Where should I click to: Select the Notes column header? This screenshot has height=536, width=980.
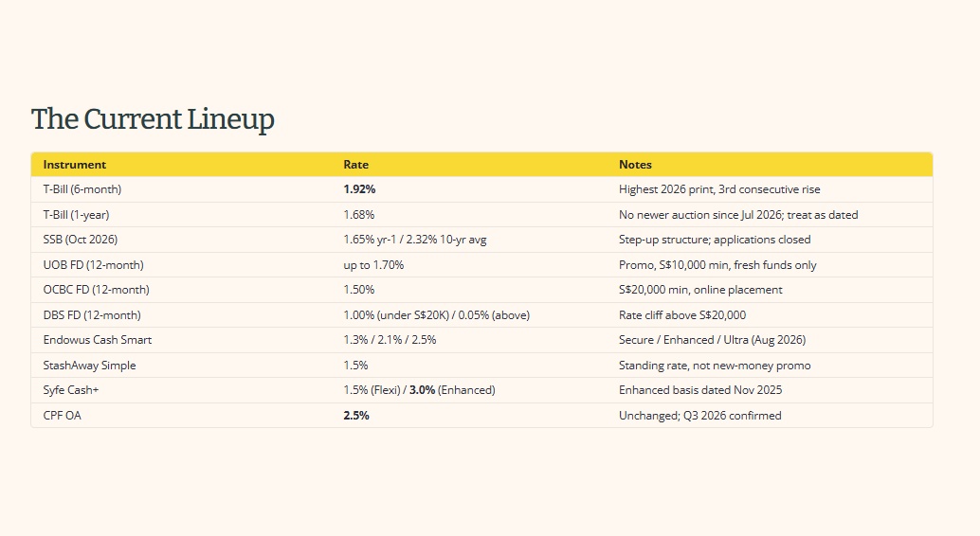tap(635, 165)
